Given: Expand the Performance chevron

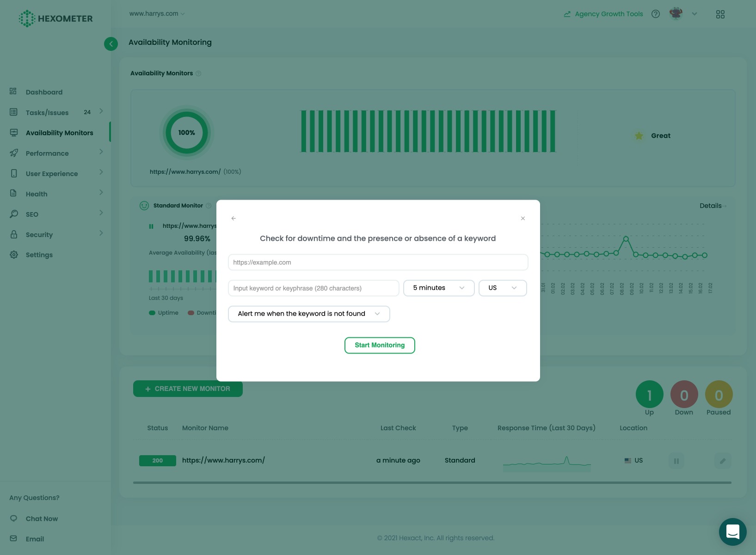Looking at the screenshot, I should point(101,152).
